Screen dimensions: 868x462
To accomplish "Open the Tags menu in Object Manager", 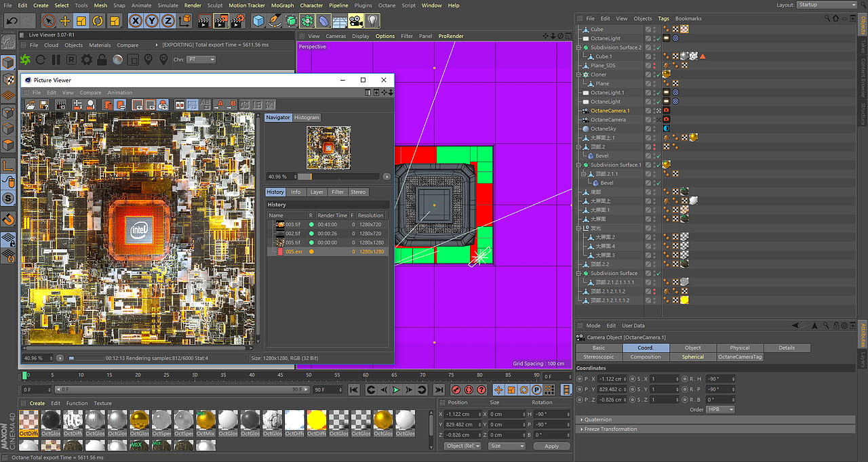I will (x=663, y=18).
